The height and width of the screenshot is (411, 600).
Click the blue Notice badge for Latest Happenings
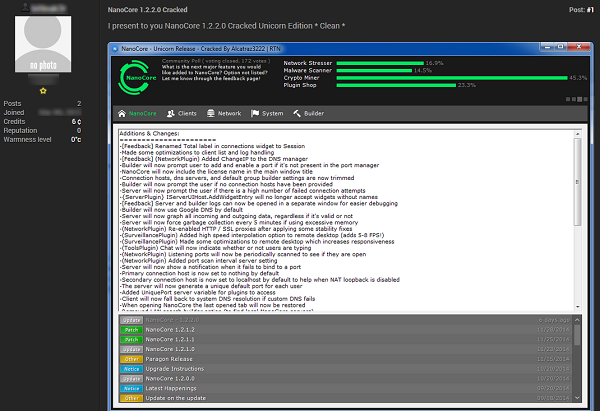[131, 388]
